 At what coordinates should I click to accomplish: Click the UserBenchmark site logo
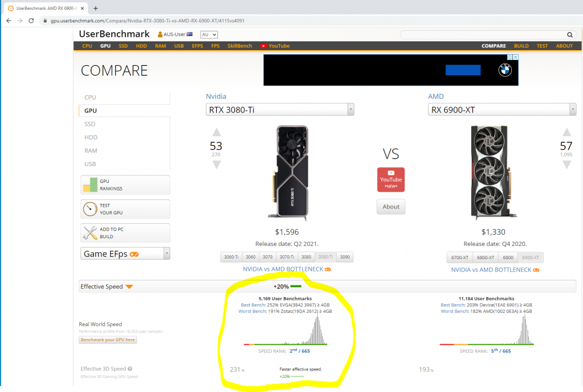click(x=114, y=34)
